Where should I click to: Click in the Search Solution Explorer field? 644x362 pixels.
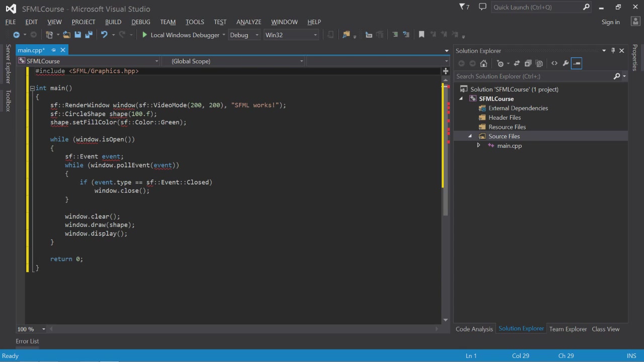[533, 76]
